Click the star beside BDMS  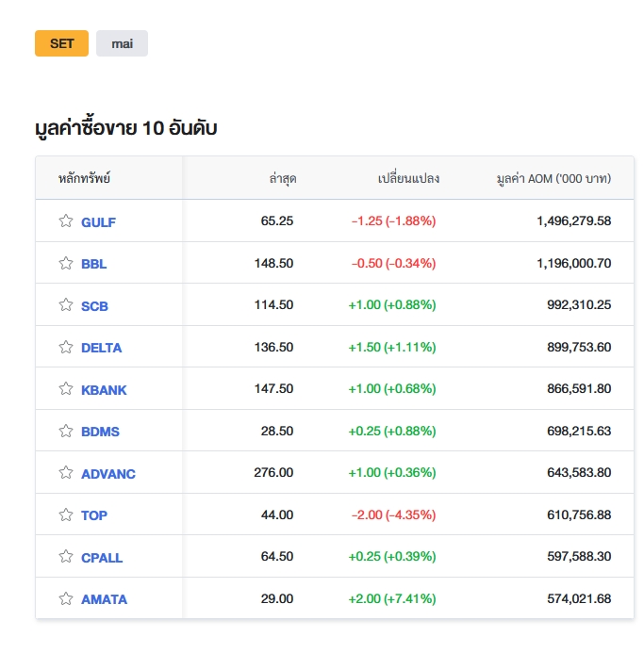[x=66, y=431]
